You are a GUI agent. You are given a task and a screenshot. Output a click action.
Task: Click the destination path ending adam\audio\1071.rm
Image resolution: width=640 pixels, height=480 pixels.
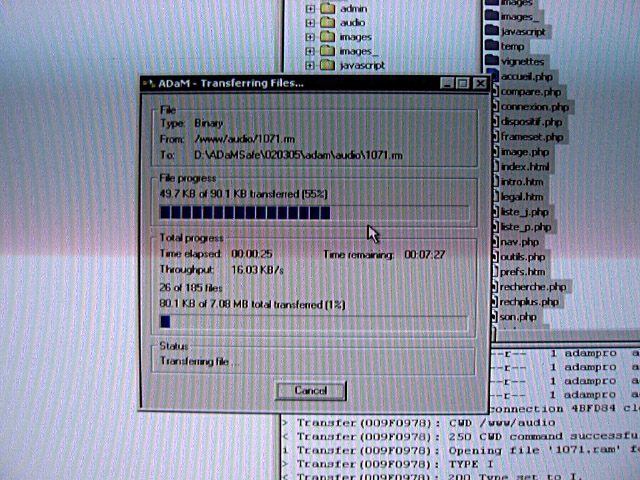(298, 156)
